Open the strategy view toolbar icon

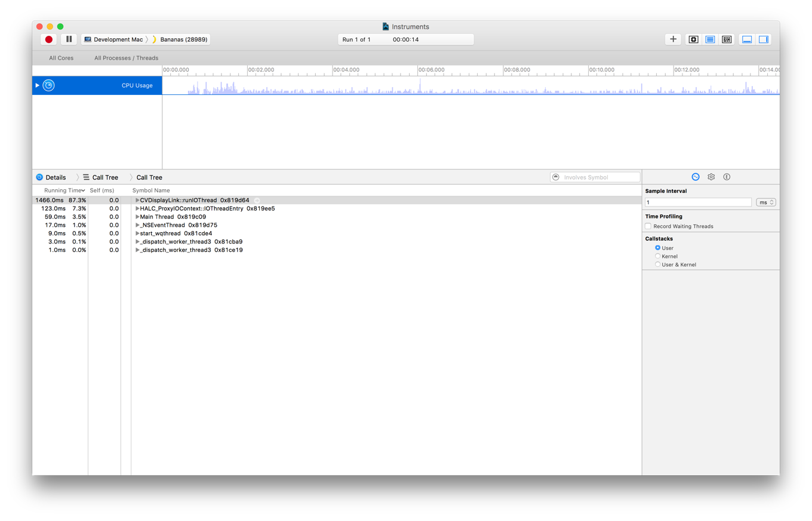pos(727,39)
